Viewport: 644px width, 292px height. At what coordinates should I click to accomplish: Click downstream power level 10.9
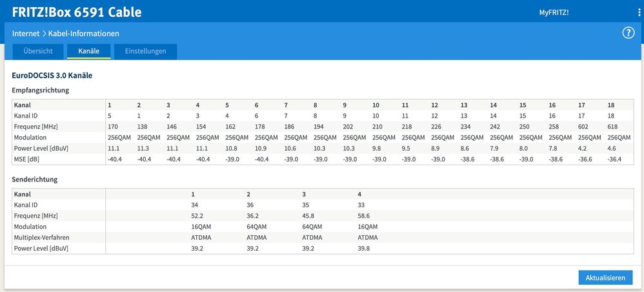pos(261,149)
